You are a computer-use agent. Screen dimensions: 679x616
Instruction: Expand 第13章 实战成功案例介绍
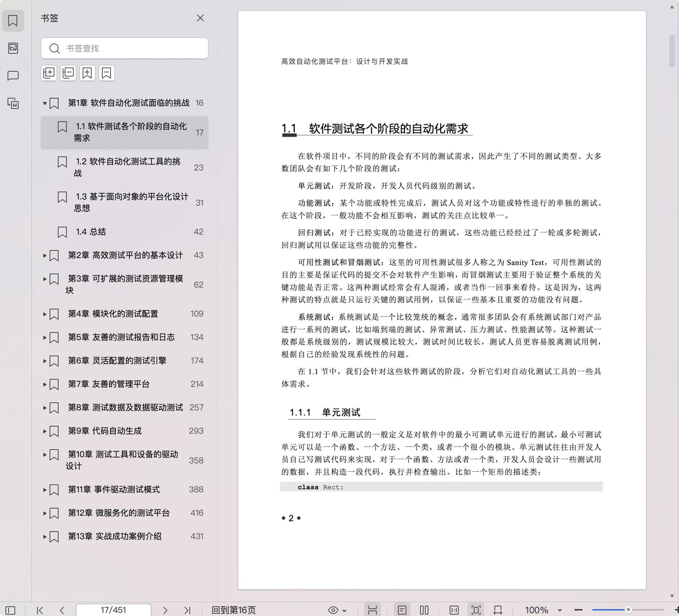point(45,536)
